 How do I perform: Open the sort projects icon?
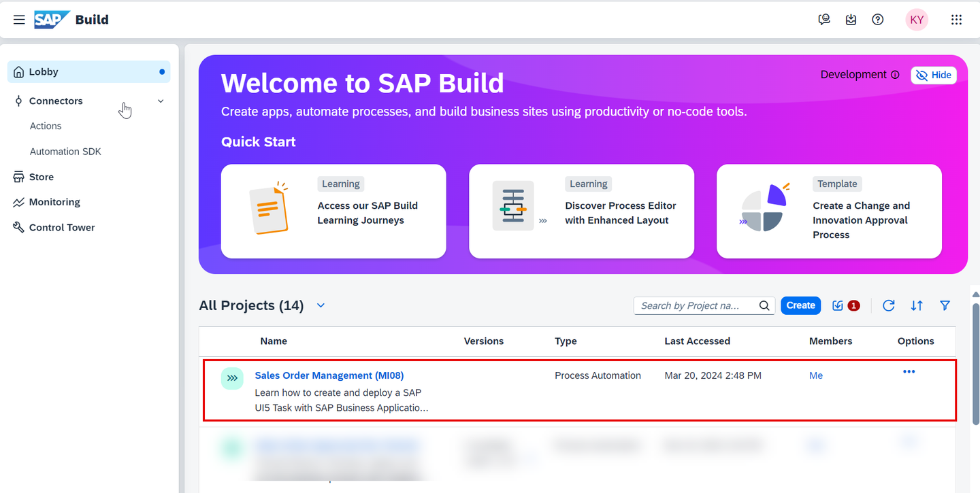[917, 305]
